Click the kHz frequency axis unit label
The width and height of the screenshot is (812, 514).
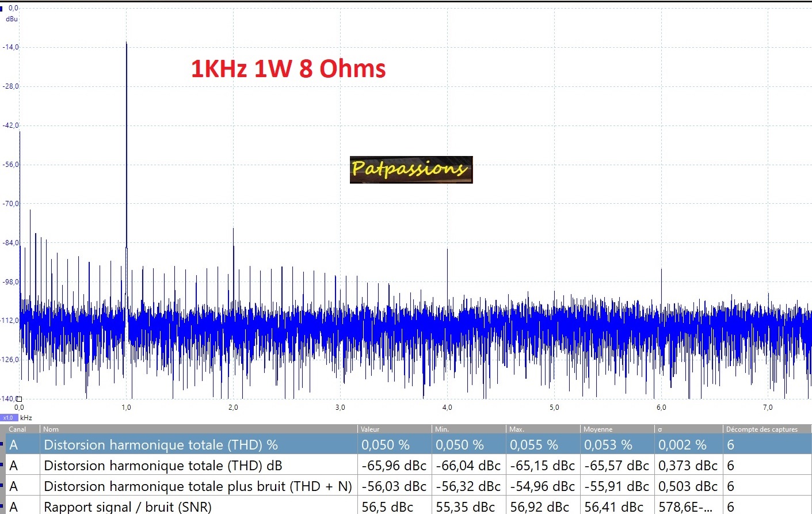pos(26,418)
